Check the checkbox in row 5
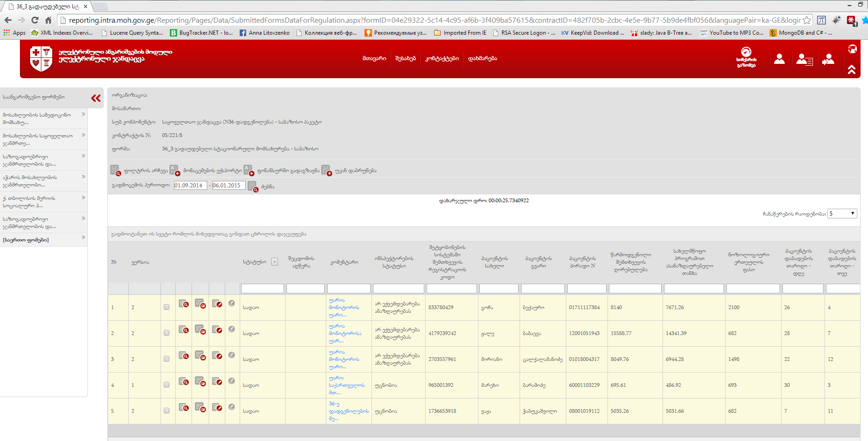Screen dimensions: 868x441 tap(167, 411)
